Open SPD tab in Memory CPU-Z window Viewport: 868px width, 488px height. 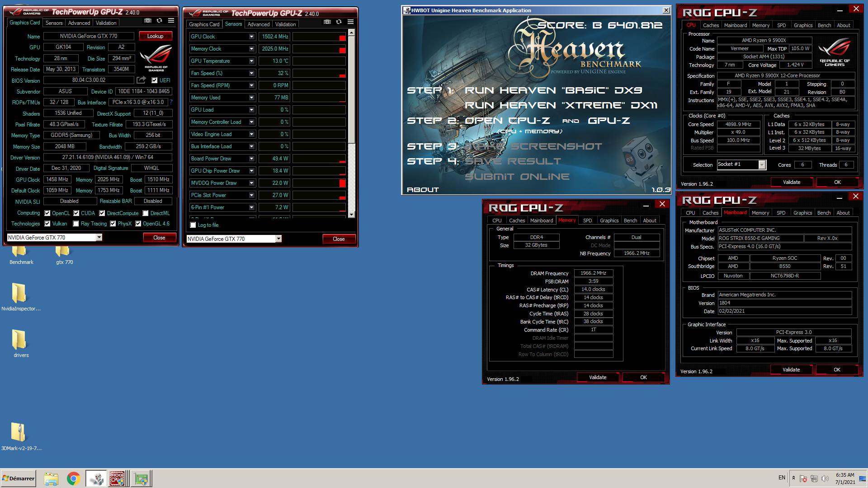coord(587,221)
